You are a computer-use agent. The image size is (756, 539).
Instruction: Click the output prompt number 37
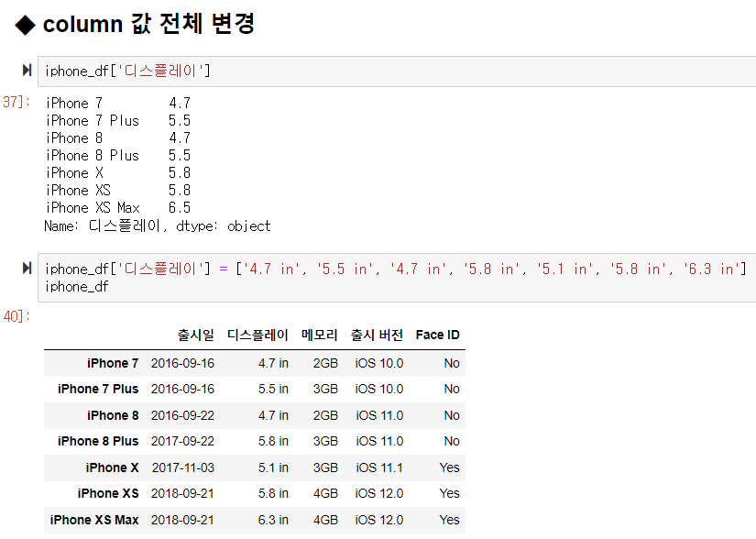[16, 102]
